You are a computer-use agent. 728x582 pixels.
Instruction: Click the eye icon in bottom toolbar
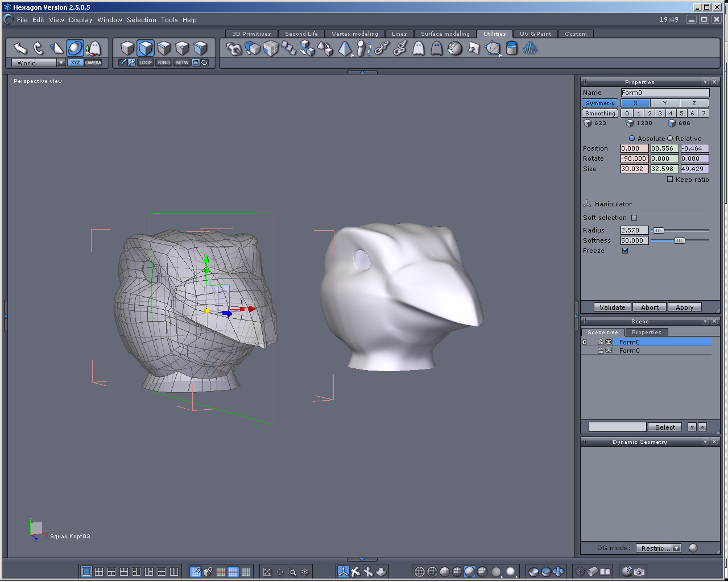305,572
